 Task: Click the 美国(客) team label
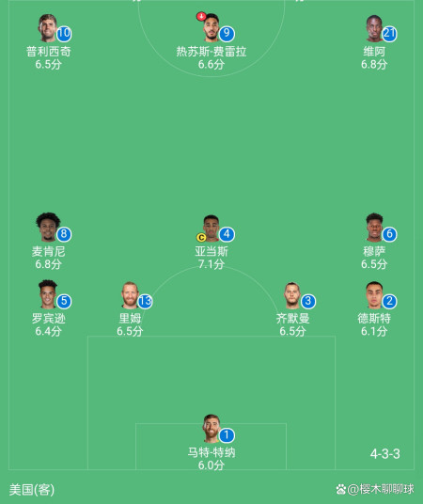point(32,490)
